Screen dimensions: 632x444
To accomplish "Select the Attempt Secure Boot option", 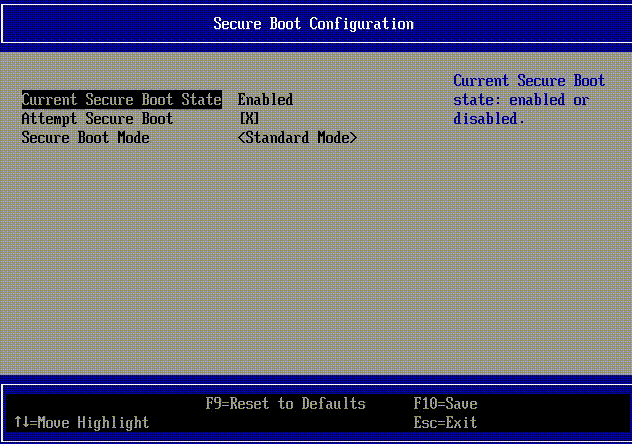I will point(97,119).
